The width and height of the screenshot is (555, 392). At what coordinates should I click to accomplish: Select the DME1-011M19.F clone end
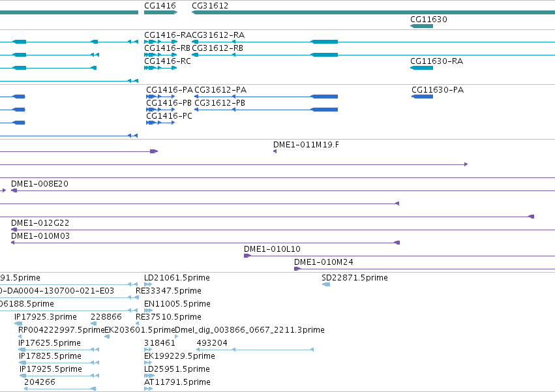(x=275, y=151)
